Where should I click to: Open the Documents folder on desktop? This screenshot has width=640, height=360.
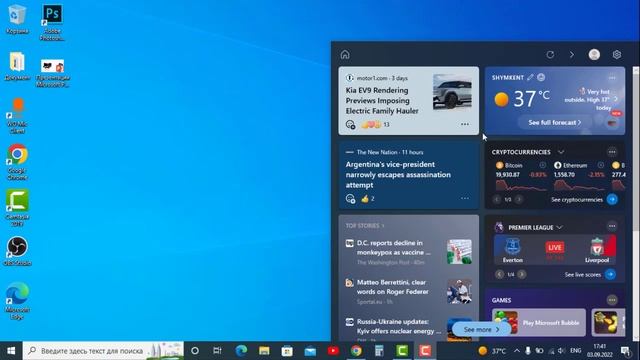click(17, 66)
